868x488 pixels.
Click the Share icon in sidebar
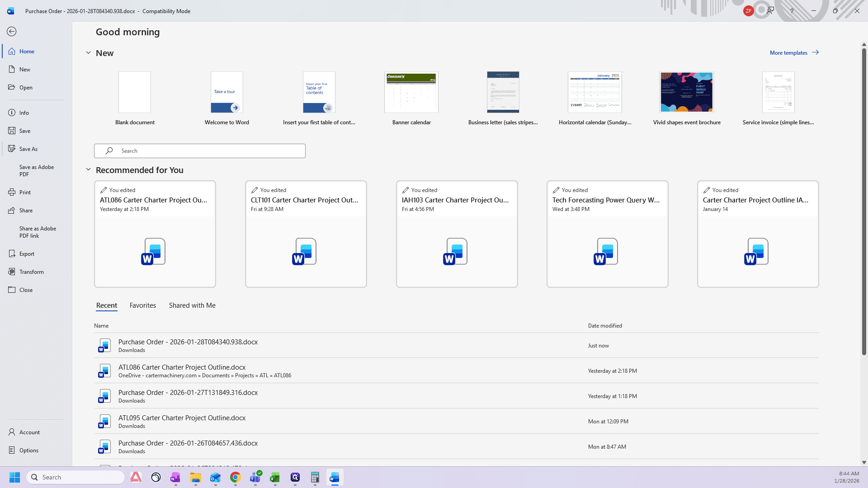coord(12,210)
